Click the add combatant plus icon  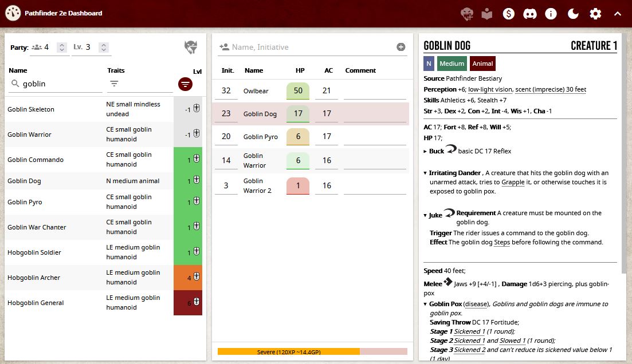tap(401, 47)
